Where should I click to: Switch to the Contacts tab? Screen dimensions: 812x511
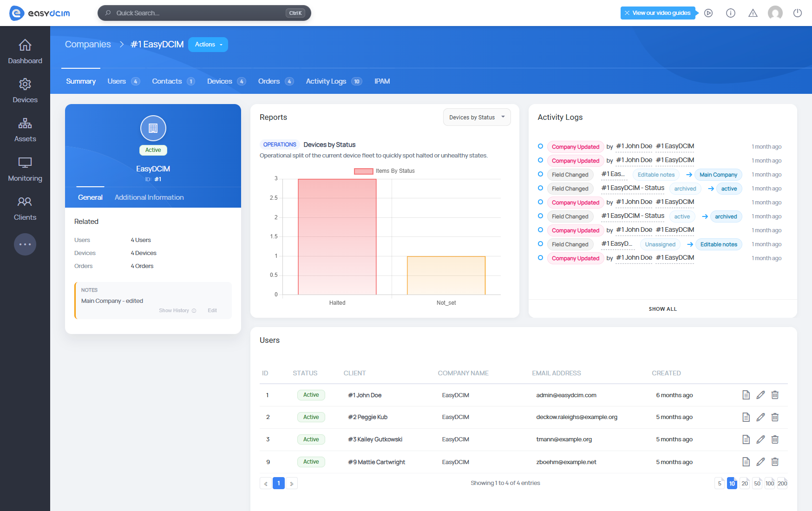[x=173, y=81]
